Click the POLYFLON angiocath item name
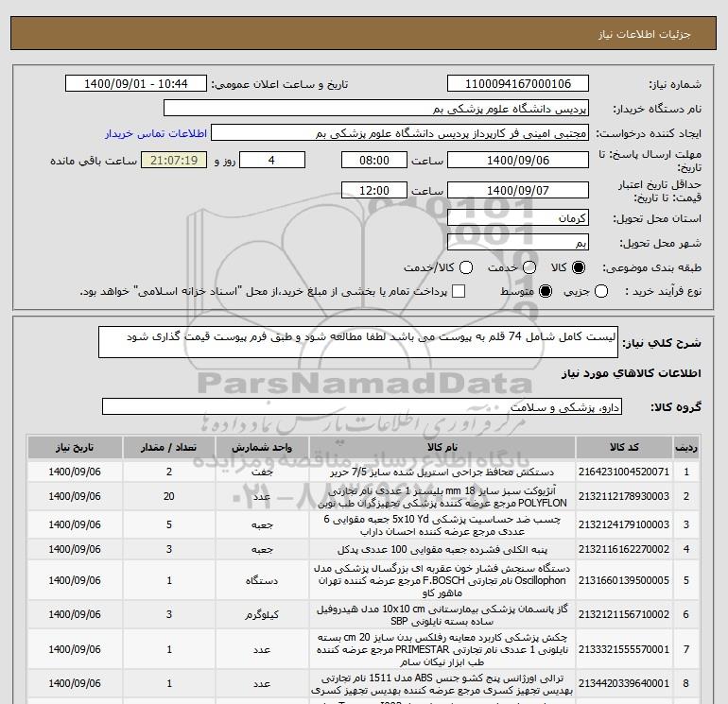Viewport: 728px width, 704px height. tap(442, 496)
